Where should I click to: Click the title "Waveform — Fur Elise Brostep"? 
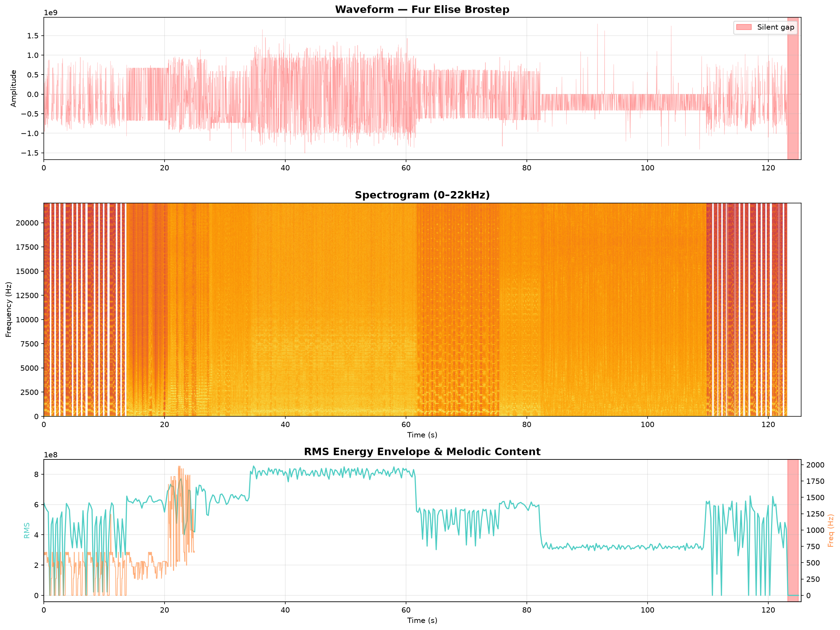tap(422, 10)
